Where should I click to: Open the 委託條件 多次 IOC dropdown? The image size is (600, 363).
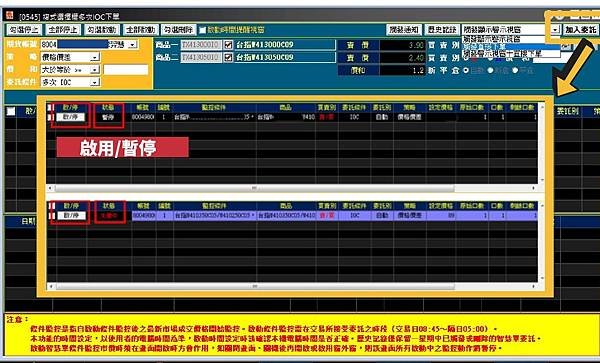[x=95, y=82]
